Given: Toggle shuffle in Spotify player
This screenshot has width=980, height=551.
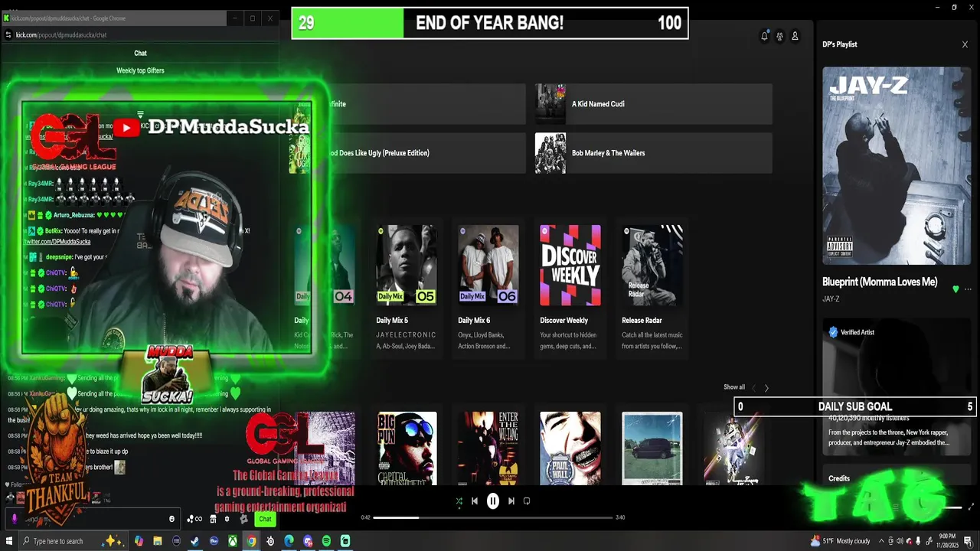Looking at the screenshot, I should pyautogui.click(x=459, y=501).
